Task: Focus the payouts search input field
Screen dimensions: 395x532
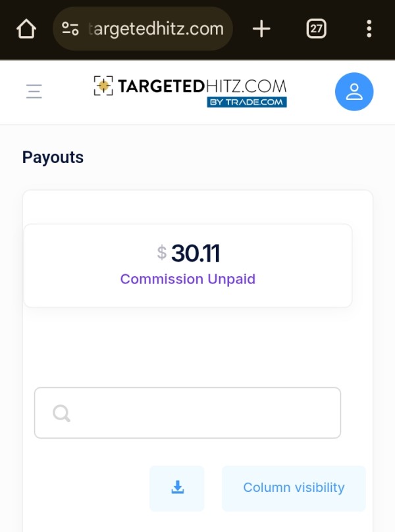Action: 188,413
